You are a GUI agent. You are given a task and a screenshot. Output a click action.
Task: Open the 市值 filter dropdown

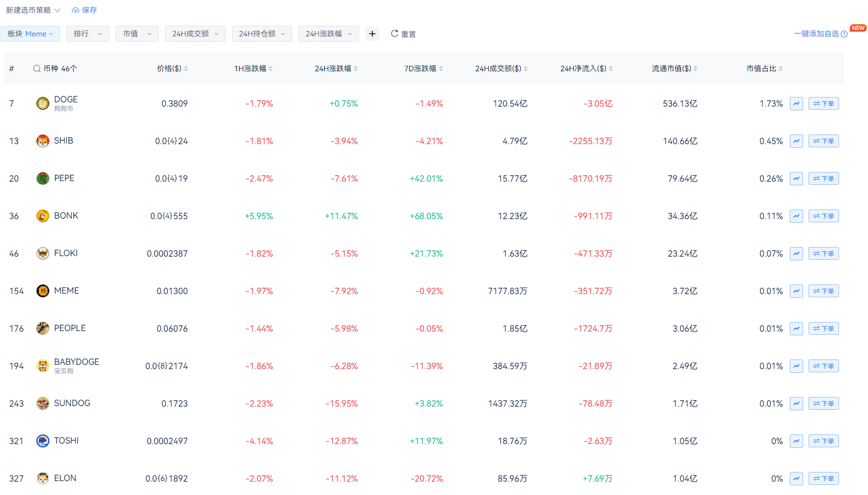(x=137, y=34)
